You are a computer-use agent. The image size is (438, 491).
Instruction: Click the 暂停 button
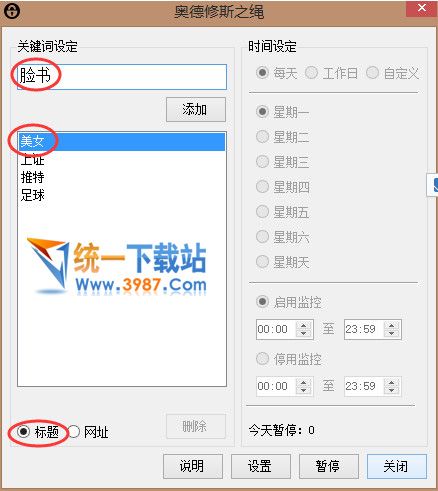(x=329, y=466)
